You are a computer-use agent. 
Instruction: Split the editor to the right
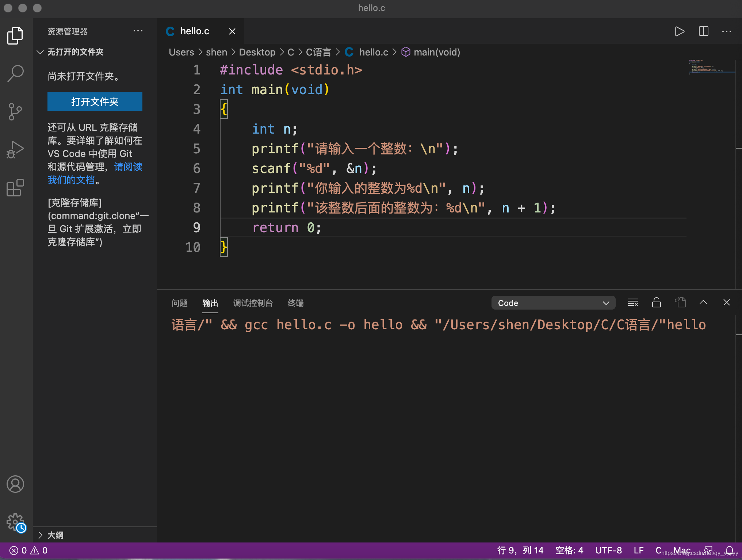pos(703,31)
